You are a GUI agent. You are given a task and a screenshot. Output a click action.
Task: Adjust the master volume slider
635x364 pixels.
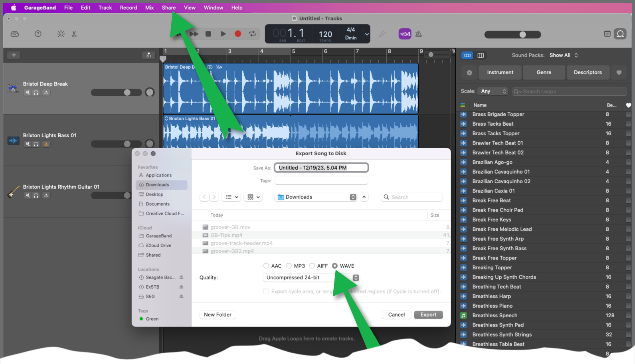[x=522, y=35]
